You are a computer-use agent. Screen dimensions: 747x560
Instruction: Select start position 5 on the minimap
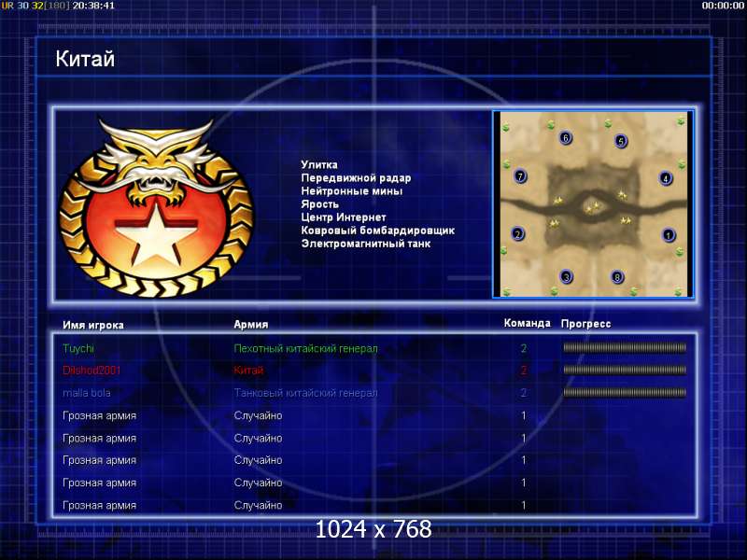(621, 141)
